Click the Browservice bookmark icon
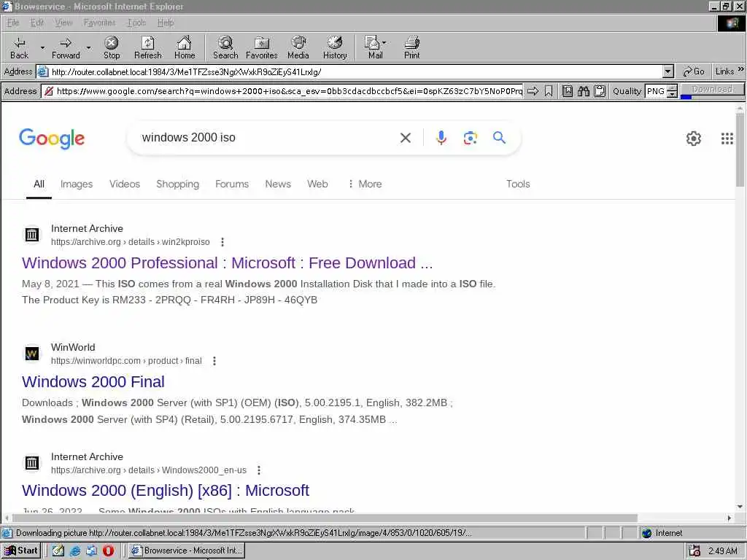 [x=549, y=91]
